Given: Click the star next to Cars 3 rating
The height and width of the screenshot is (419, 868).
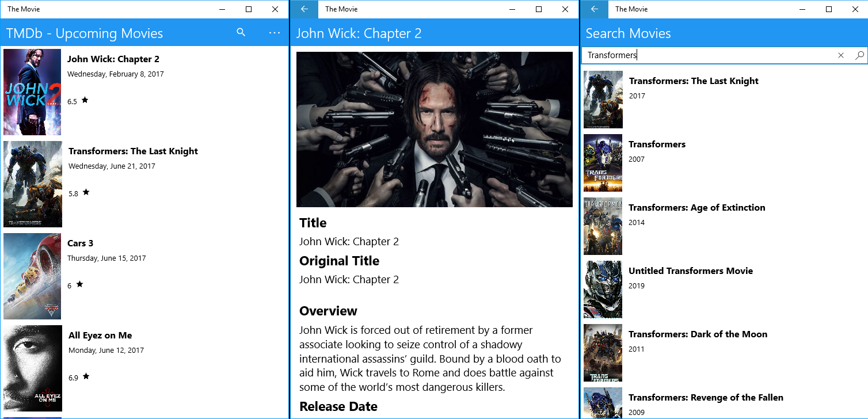Looking at the screenshot, I should [x=79, y=284].
